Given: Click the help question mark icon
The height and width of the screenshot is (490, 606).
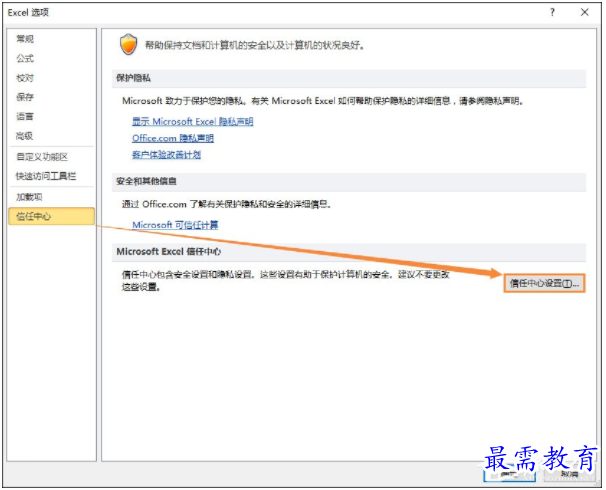Looking at the screenshot, I should tap(552, 12).
